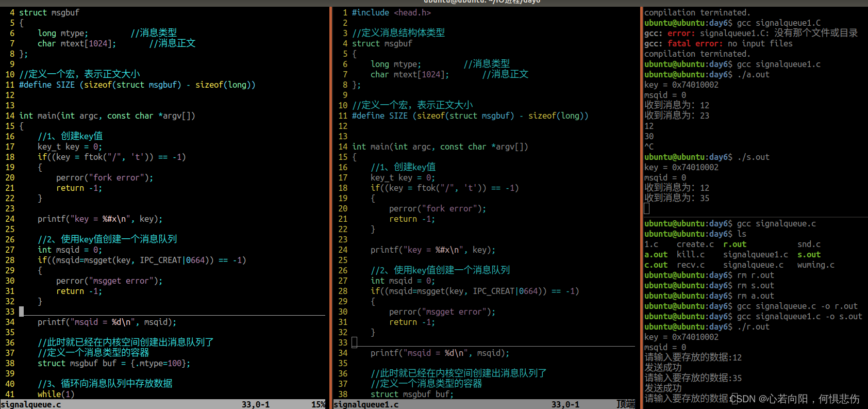Click 'int msqid = 0;' on line 27 of signalqueue1.c
Viewport: 868px width, 409px height.
[x=403, y=281]
